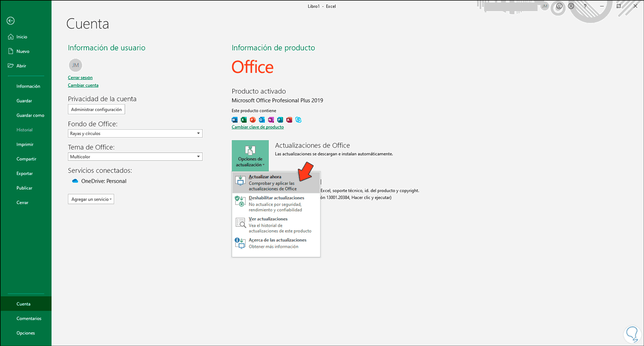Viewport: 644px width, 346px height.
Task: Click the Cambiar cuenta link
Action: click(83, 85)
